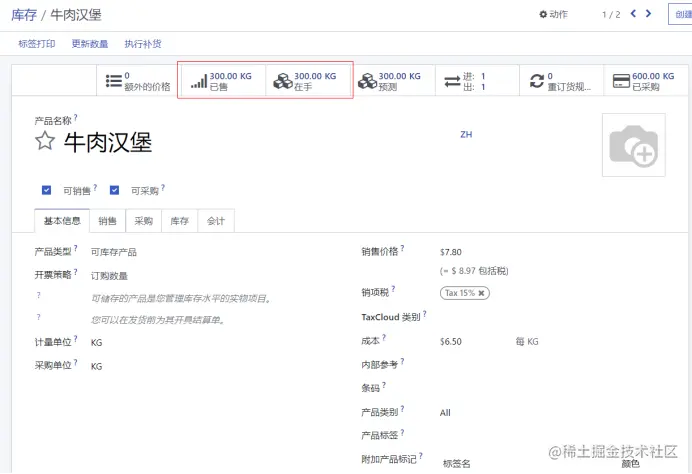
Task: Mark 牛肉汉堡 as favorite with the star
Action: [x=45, y=142]
